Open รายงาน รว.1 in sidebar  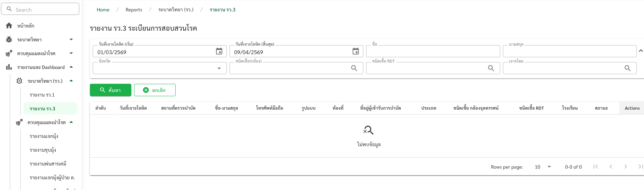pyautogui.click(x=42, y=95)
